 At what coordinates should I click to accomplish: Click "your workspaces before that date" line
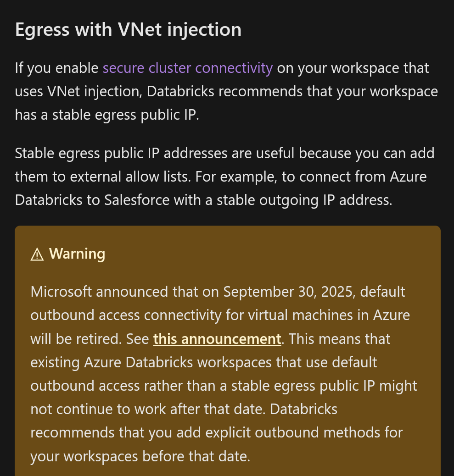coord(140,456)
